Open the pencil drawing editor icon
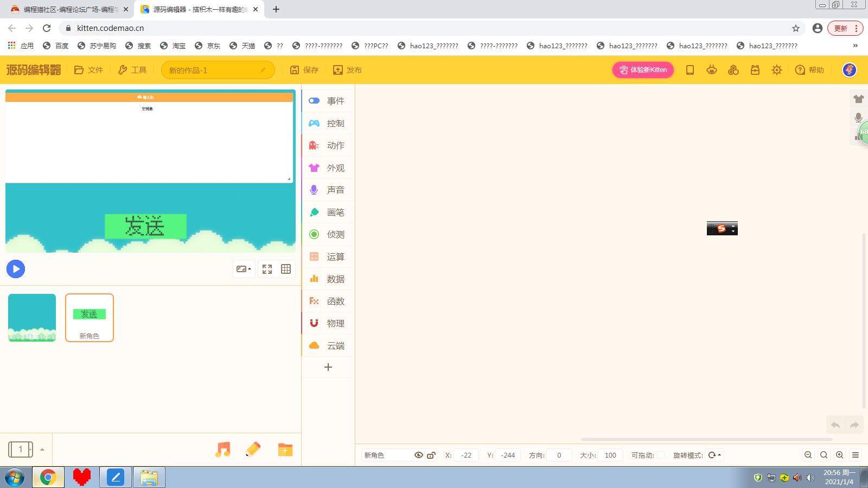 [253, 449]
